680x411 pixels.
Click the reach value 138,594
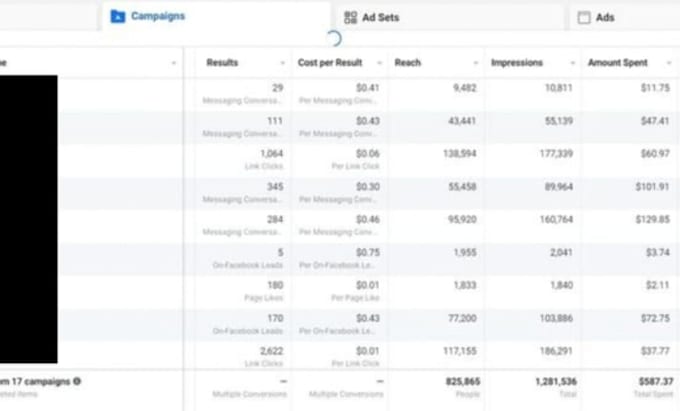[460, 153]
